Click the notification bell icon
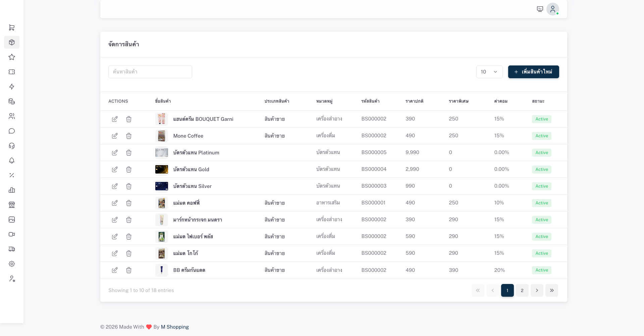This screenshot has height=336, width=644. pos(12,161)
